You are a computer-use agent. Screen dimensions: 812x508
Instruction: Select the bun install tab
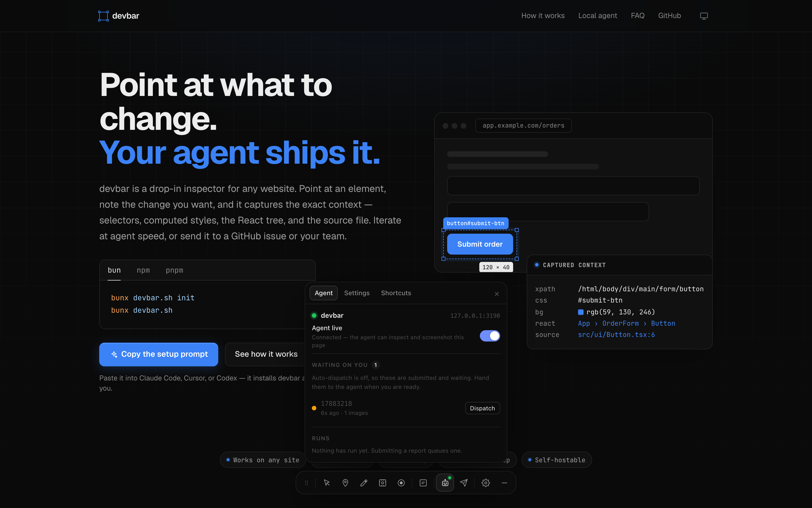(114, 270)
